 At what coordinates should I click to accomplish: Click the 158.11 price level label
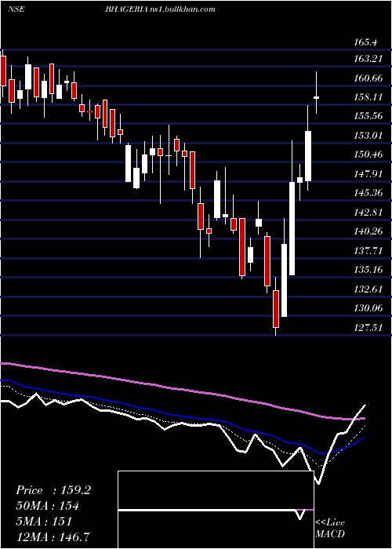[x=368, y=97]
